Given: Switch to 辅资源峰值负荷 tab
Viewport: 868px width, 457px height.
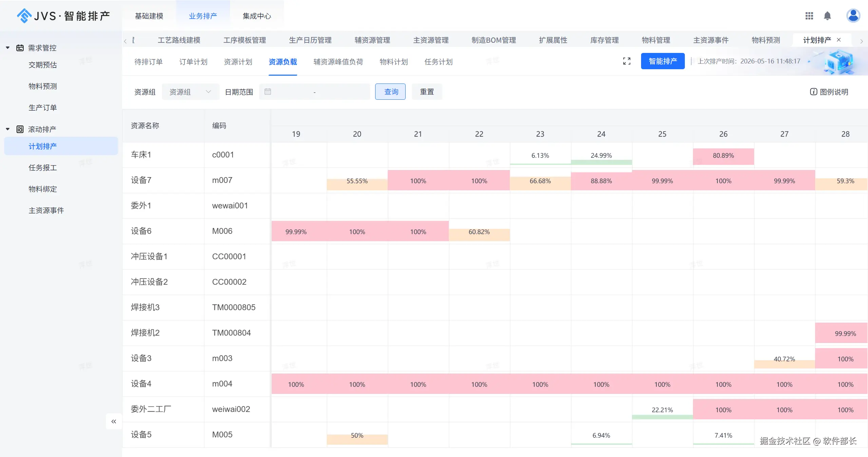Looking at the screenshot, I should point(338,62).
